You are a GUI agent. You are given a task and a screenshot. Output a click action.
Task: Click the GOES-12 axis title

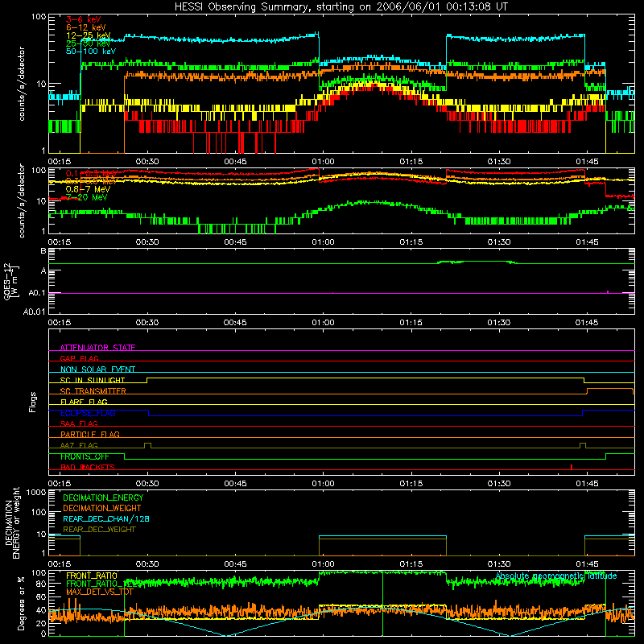[11, 281]
